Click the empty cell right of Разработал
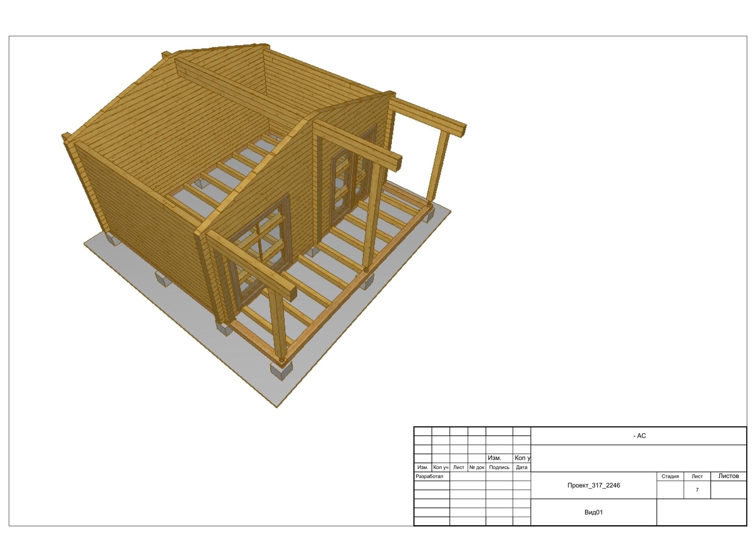Viewport: 756px width, 535px height. (467, 476)
